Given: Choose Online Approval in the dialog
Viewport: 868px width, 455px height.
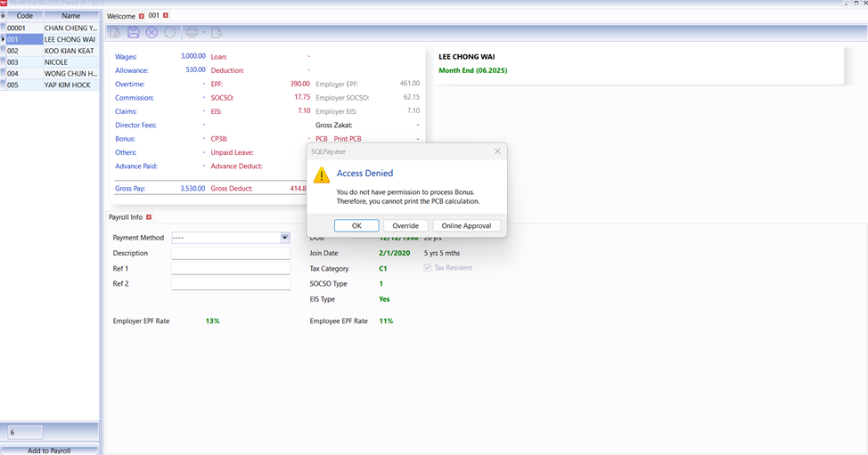Looking at the screenshot, I should click(466, 225).
